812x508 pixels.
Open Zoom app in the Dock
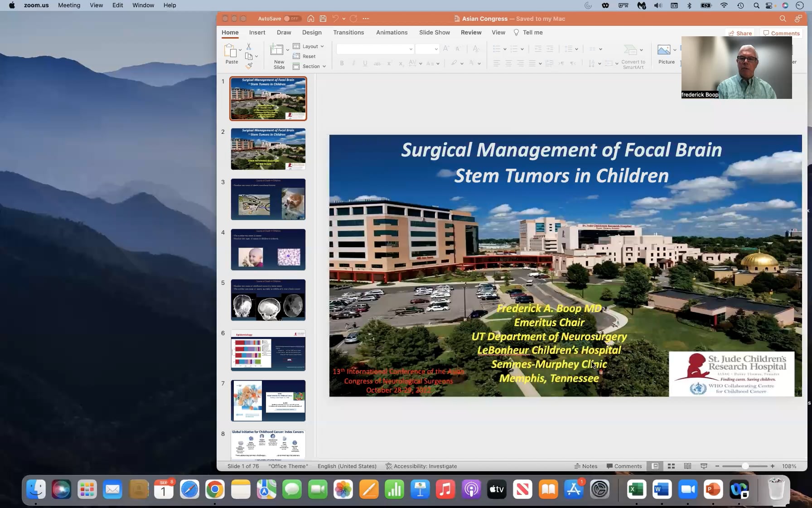coord(687,489)
